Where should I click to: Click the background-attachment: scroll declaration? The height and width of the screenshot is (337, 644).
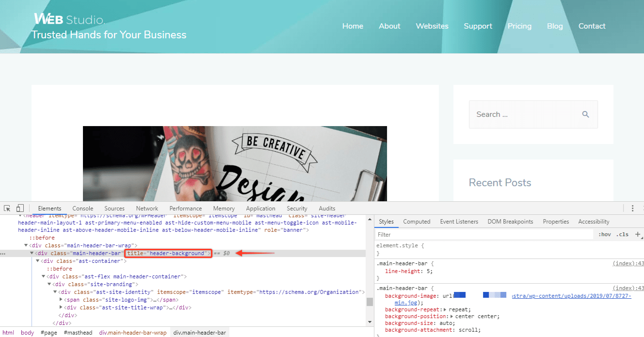[433, 330]
